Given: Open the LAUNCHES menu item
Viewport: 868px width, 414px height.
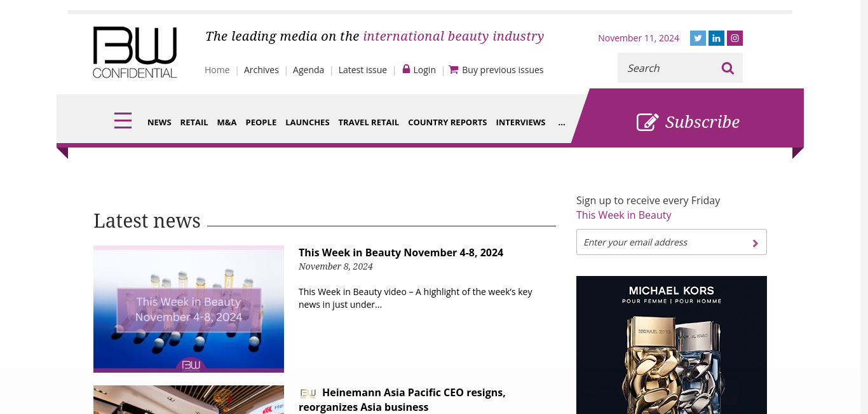Looking at the screenshot, I should [308, 122].
